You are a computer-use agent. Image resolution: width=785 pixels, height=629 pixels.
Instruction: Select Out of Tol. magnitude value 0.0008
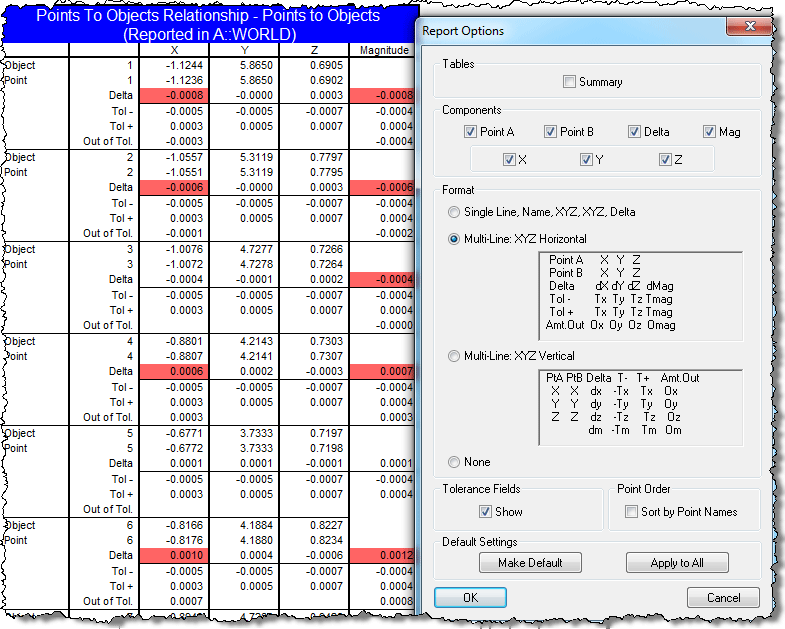tap(396, 601)
